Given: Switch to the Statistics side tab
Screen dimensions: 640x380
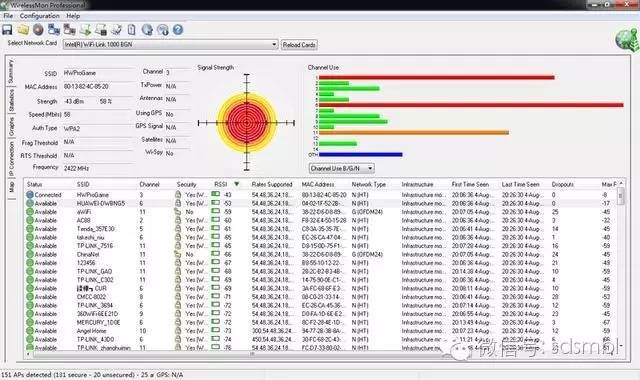Looking at the screenshot, I should pyautogui.click(x=11, y=100).
